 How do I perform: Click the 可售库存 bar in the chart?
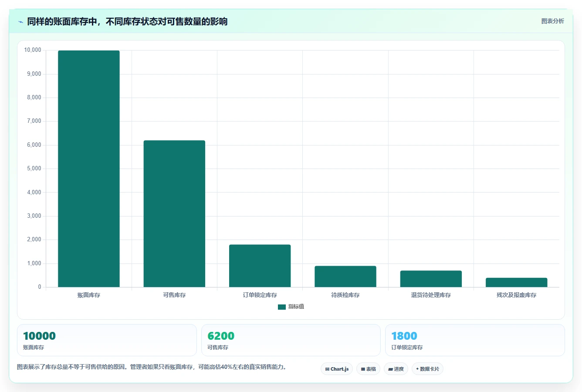[x=174, y=213]
